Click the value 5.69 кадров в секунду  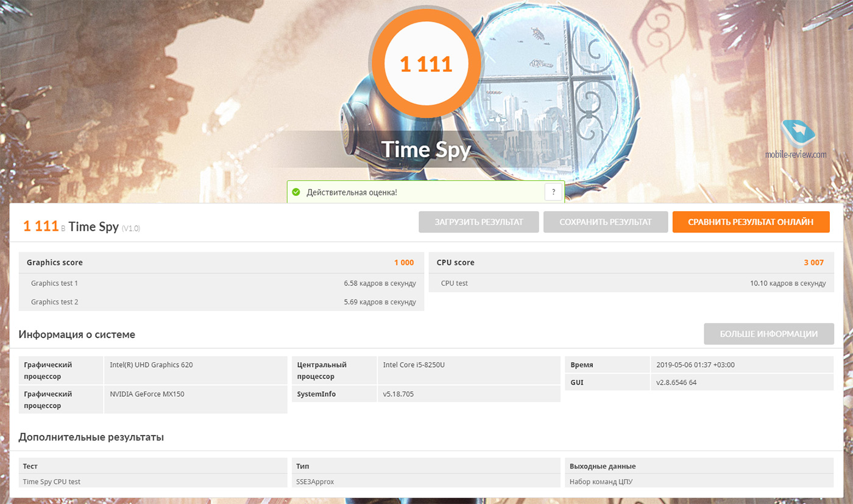380,302
